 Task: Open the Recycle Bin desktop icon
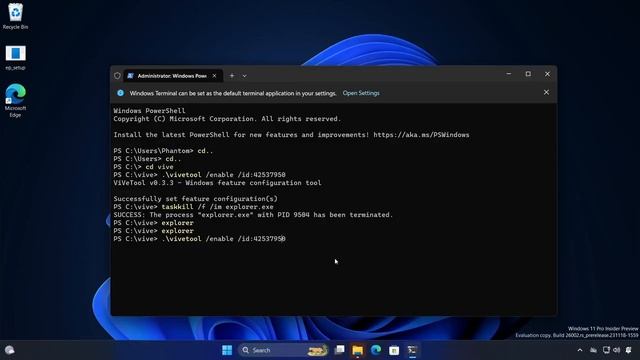tap(15, 16)
